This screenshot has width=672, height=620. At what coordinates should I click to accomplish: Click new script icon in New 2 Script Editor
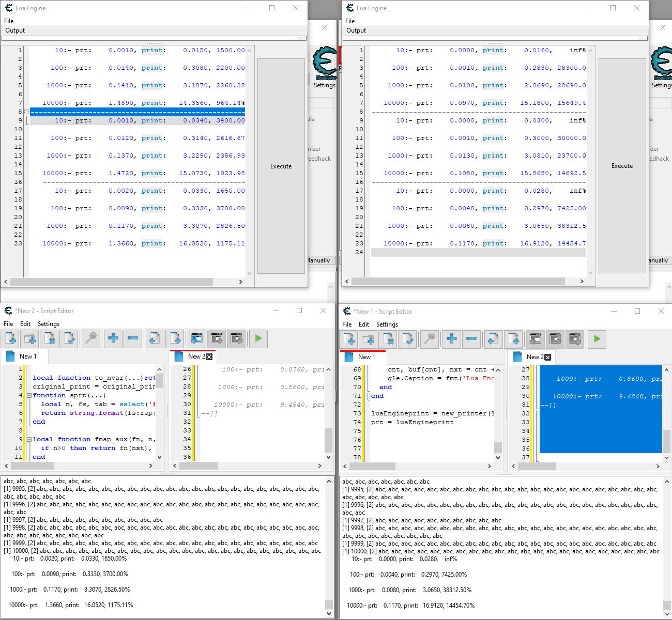[11, 339]
